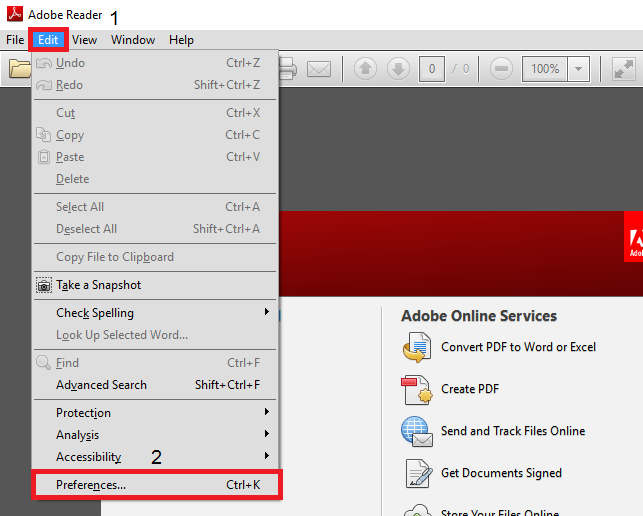Open the zoom percentage dropdown arrow
Image resolution: width=643 pixels, height=516 pixels.
[x=578, y=68]
